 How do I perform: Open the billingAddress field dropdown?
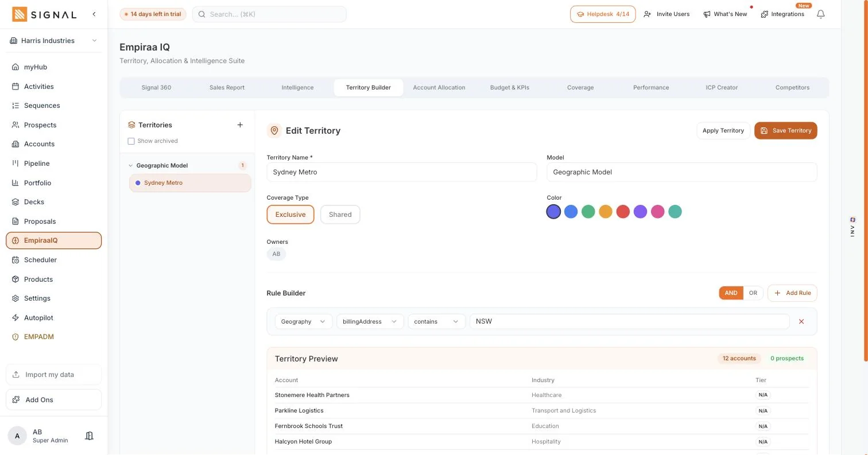pyautogui.click(x=370, y=322)
